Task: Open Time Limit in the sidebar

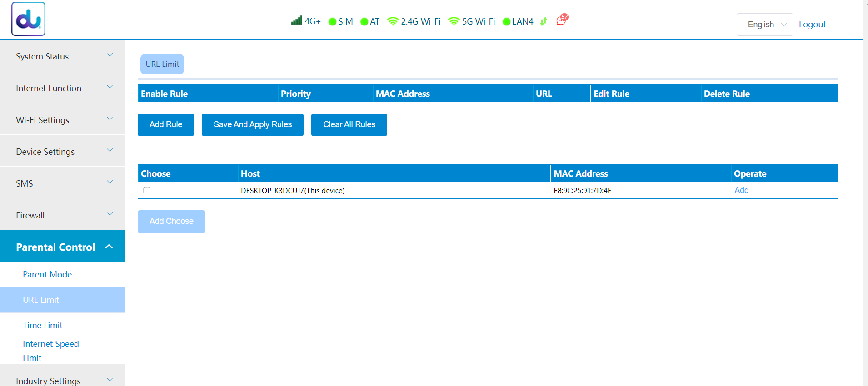Action: [x=43, y=325]
